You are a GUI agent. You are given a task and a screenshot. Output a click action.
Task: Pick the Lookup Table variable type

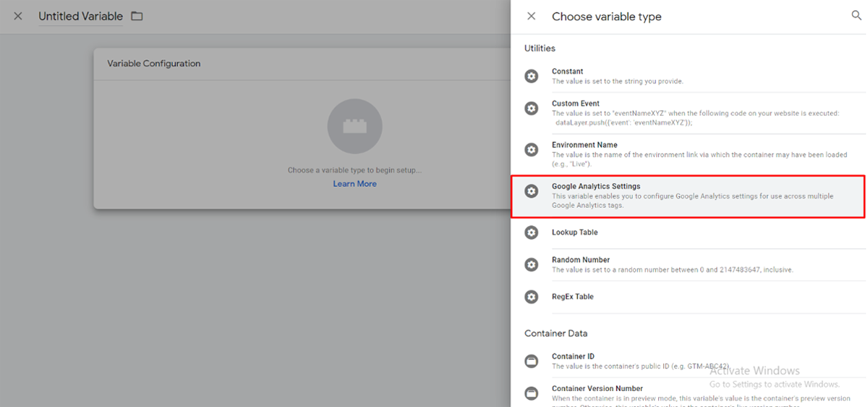[x=688, y=232]
